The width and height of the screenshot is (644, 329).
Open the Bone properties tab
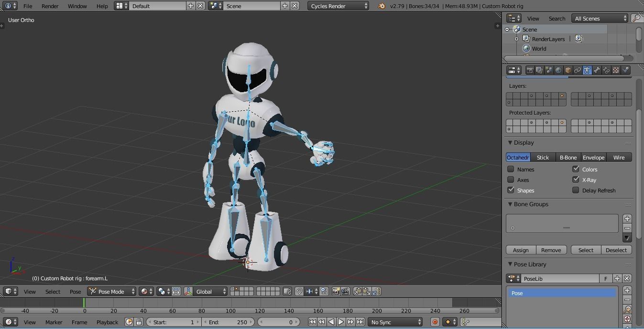click(x=597, y=70)
